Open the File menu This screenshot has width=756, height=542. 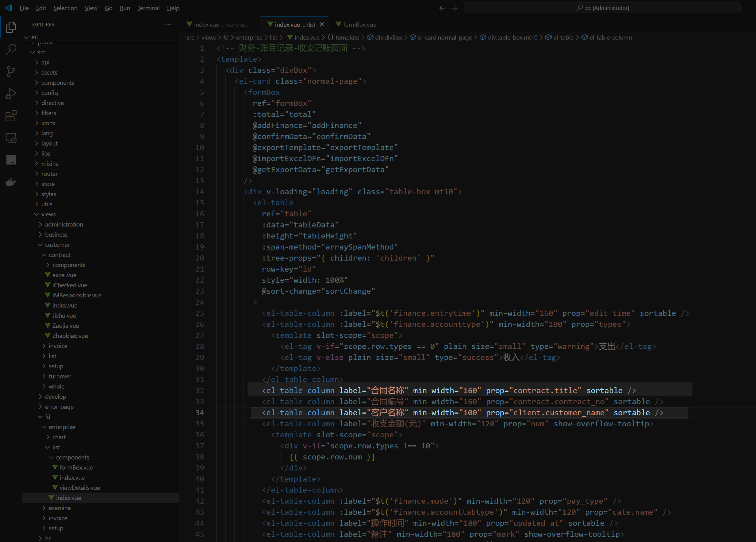coord(24,8)
